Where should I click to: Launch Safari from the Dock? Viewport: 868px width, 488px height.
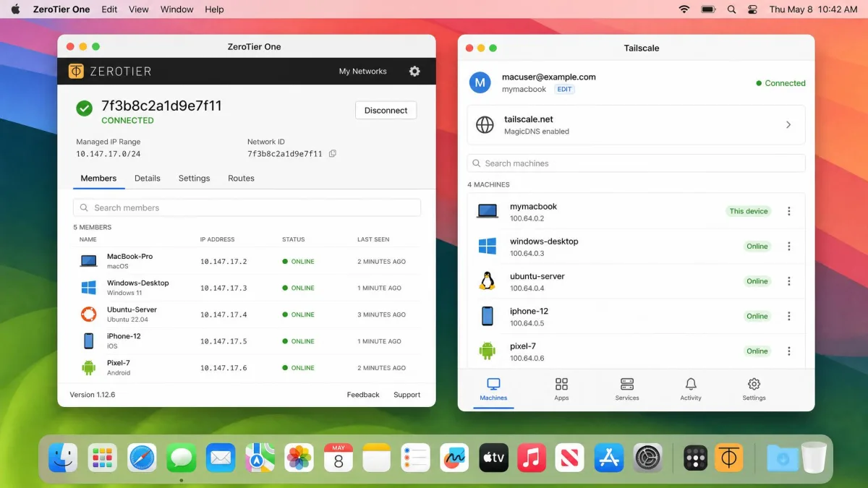142,458
